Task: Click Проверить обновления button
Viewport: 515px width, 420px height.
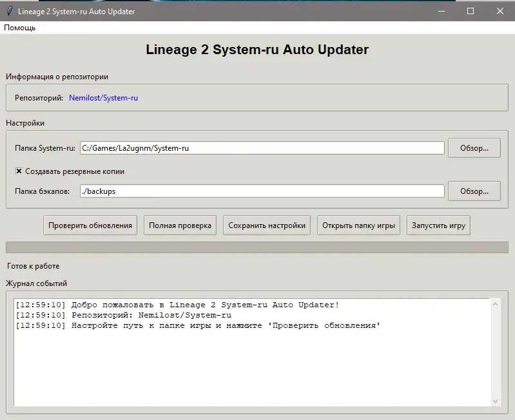Action: pos(90,225)
